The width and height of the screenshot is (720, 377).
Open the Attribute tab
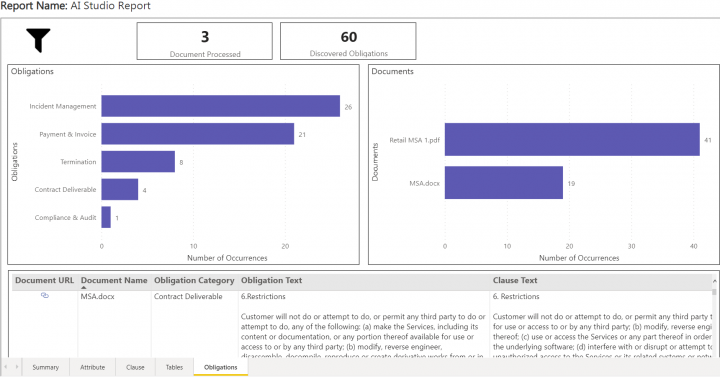pyautogui.click(x=92, y=367)
